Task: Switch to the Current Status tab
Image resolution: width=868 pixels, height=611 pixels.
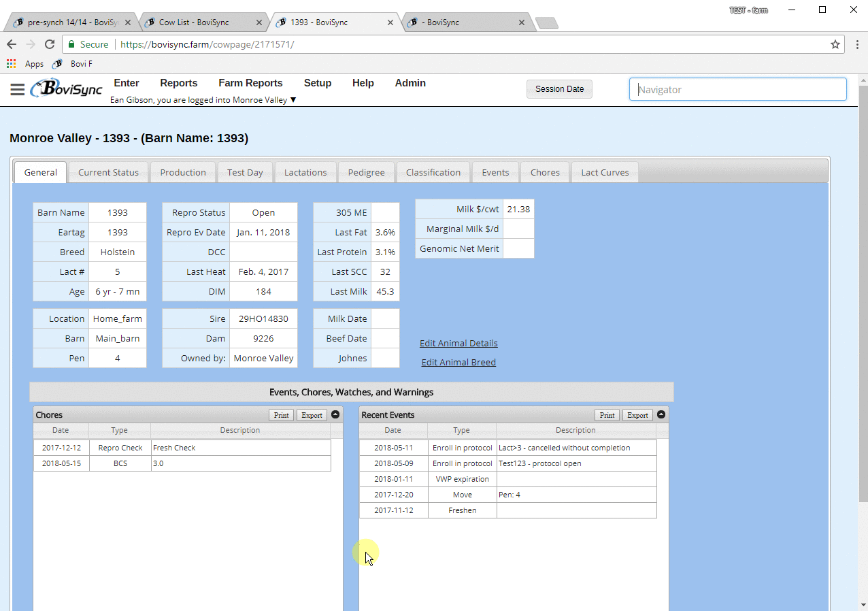Action: coord(108,172)
